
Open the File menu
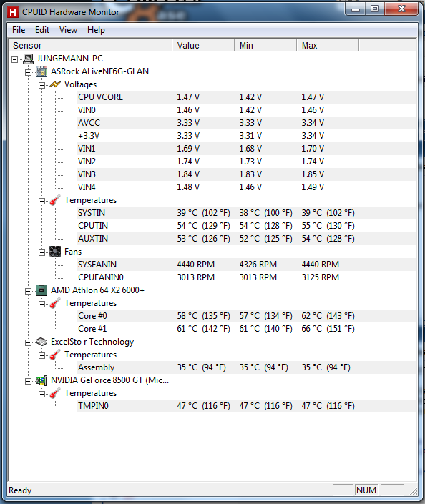coord(19,30)
